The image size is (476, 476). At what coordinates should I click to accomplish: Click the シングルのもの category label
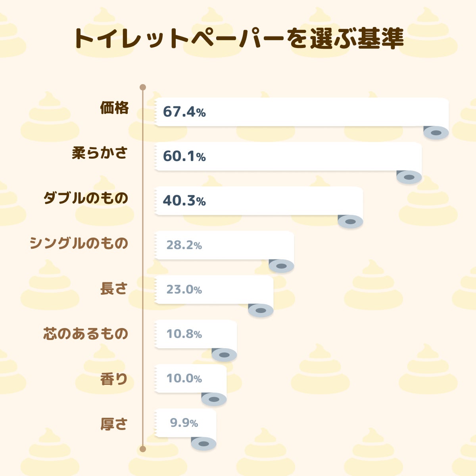[79, 243]
